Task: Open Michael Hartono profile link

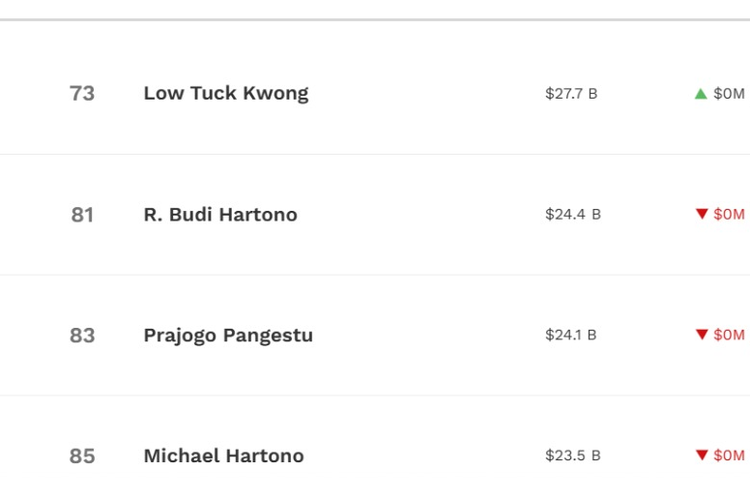Action: pos(224,456)
